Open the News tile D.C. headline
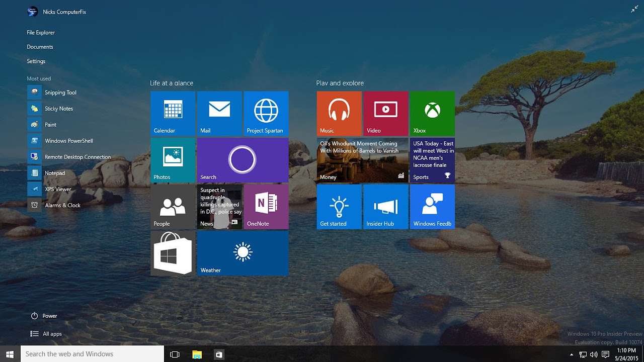 pyautogui.click(x=219, y=207)
